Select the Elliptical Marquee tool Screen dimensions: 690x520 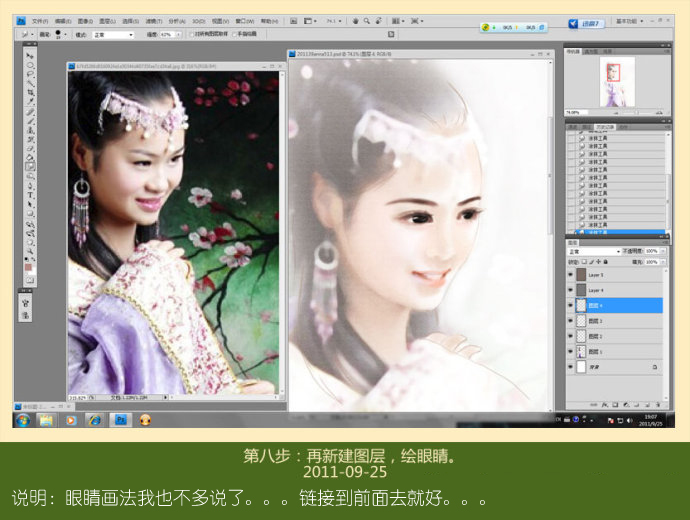point(30,65)
